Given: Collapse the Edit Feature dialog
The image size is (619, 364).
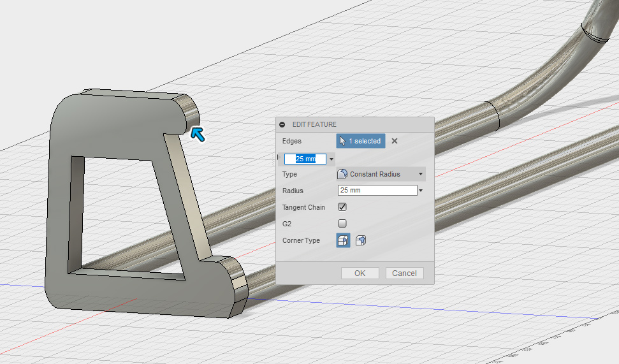Looking at the screenshot, I should (x=282, y=124).
